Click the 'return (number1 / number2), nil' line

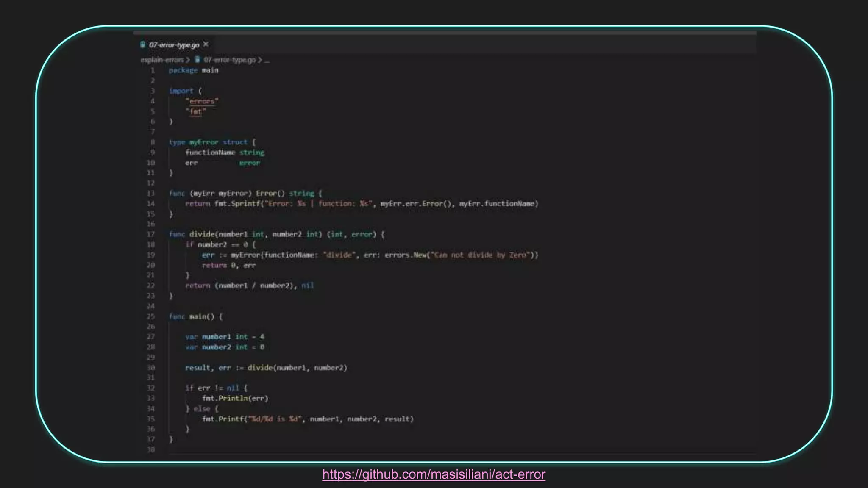click(250, 286)
